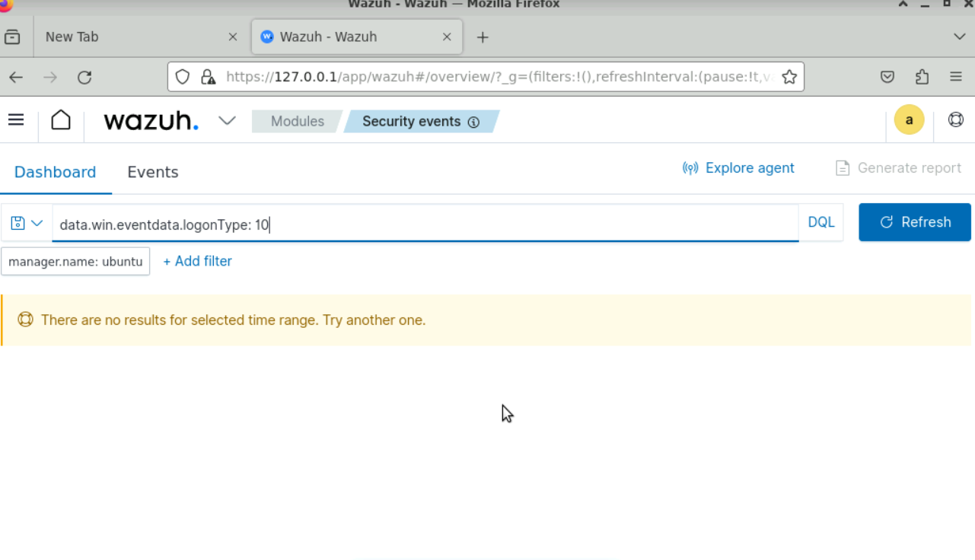The width and height of the screenshot is (975, 560).
Task: Click the Refresh button
Action: 914,222
